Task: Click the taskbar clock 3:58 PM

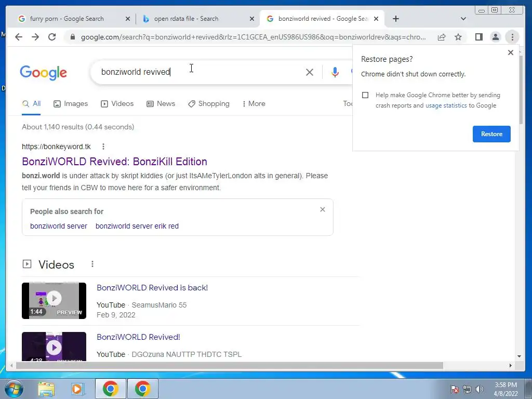Action: (506, 385)
